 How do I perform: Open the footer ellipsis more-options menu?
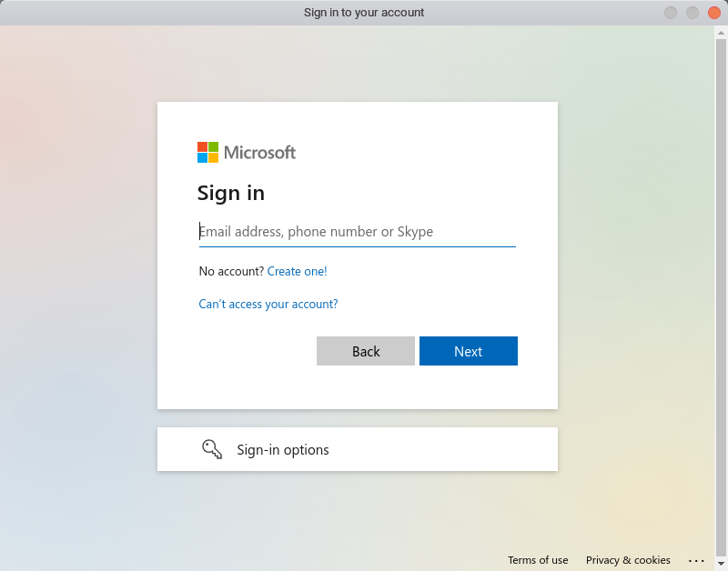696,561
